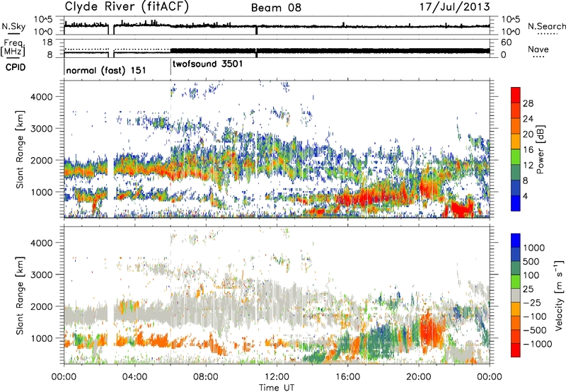Viewport: 566px width, 392px height.
Task: Click the '-1000' tick on Velocity colorbar
Action: click(x=537, y=344)
